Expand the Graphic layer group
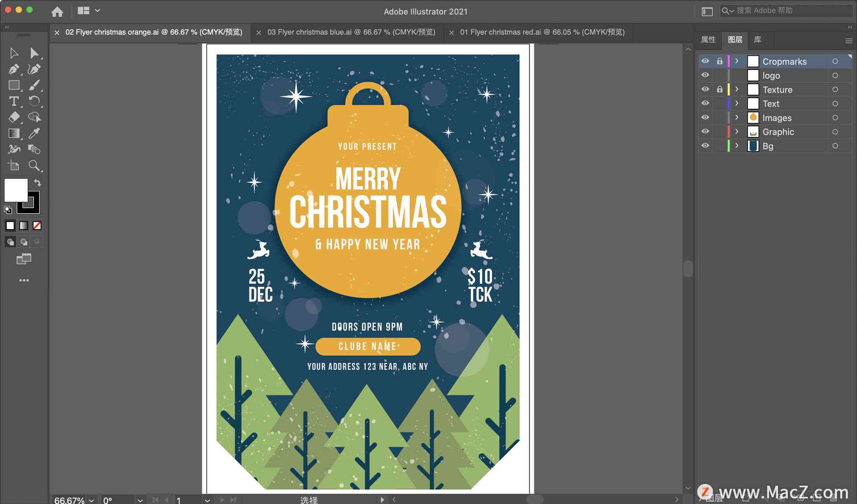The image size is (857, 504). pyautogui.click(x=737, y=132)
